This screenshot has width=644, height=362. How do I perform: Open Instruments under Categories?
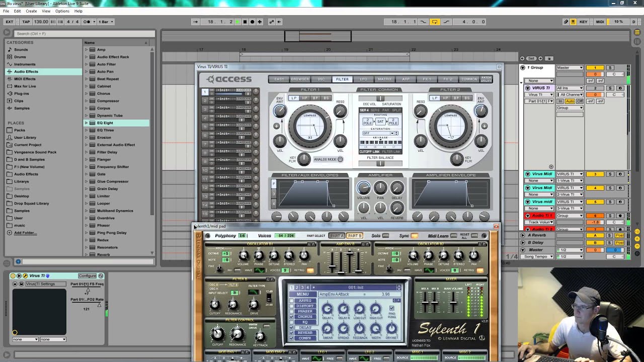point(25,64)
